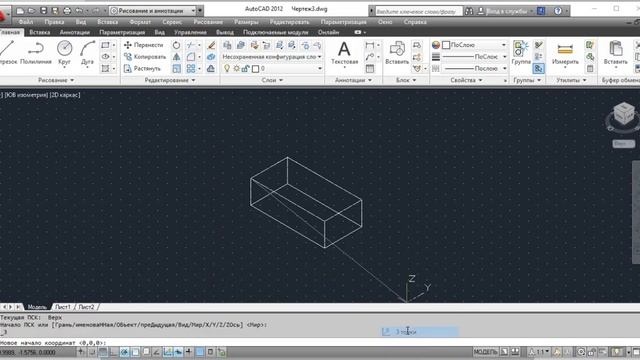Open the Послою linetype dropdown
640x360 pixels.
(475, 69)
